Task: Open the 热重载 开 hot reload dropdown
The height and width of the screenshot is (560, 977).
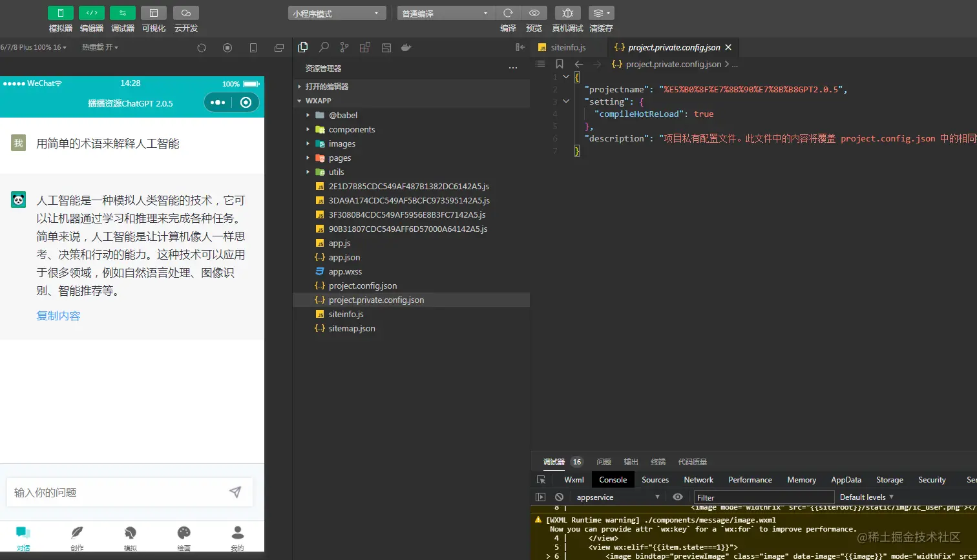Action: [x=100, y=47]
